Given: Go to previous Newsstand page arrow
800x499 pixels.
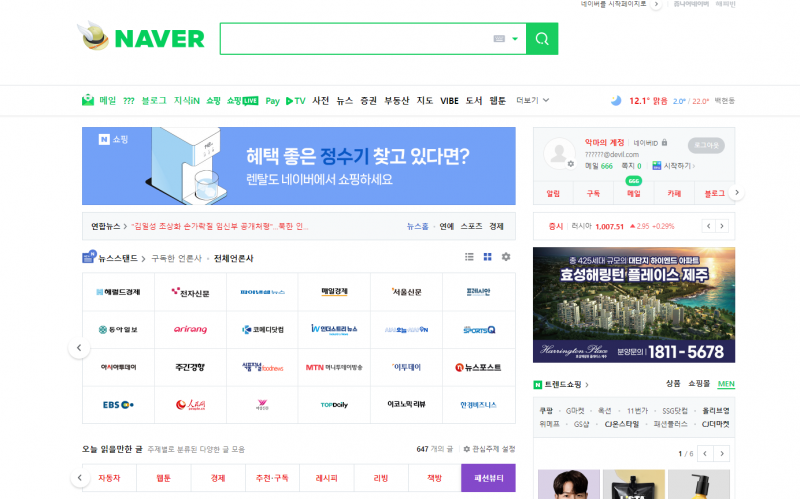Looking at the screenshot, I should coord(79,348).
